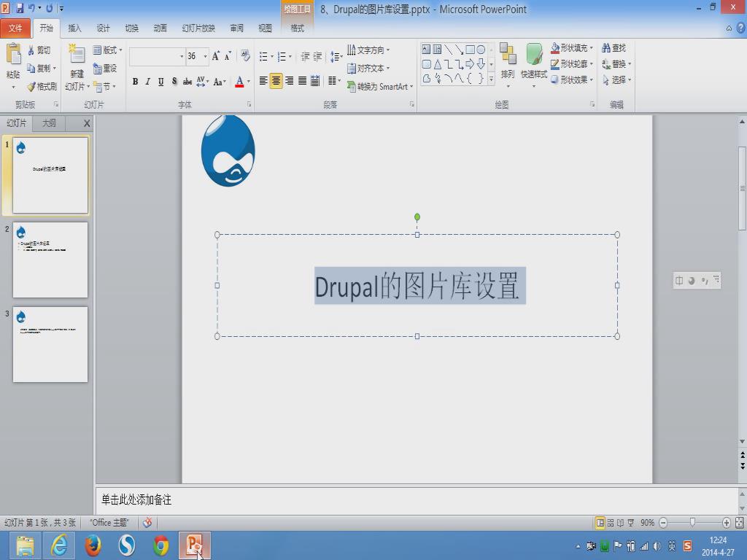Switch to Slide Sorter view in the status bar
Viewport: 747px width, 560px height.
(x=611, y=523)
